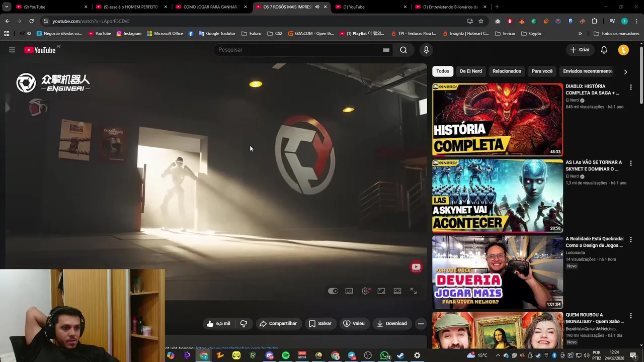Dislike the video
This screenshot has width=644, height=362.
[244, 324]
